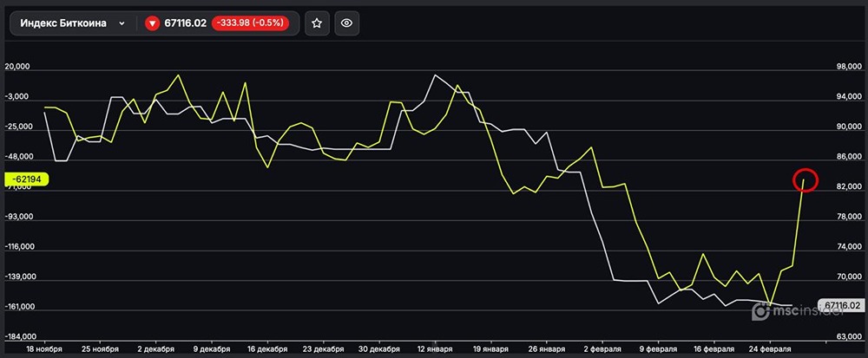Click the white 67116.02 label on right axis
The width and height of the screenshot is (868, 358).
[841, 305]
